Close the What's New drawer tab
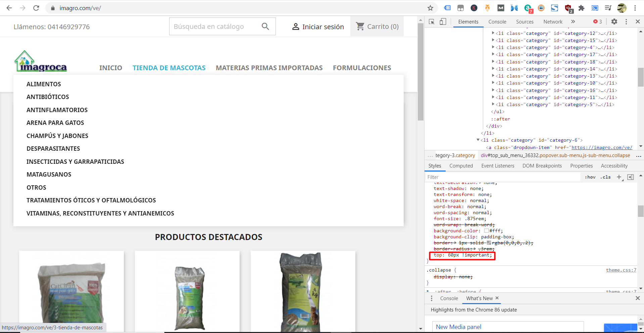644x333 pixels. click(497, 298)
